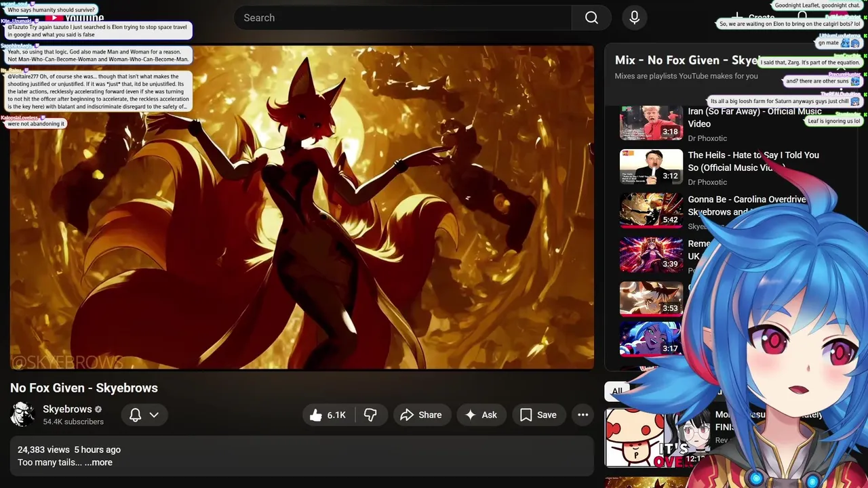This screenshot has width=868, height=488.
Task: Open the 3:39 playlist video thumbnail
Action: pos(651,255)
